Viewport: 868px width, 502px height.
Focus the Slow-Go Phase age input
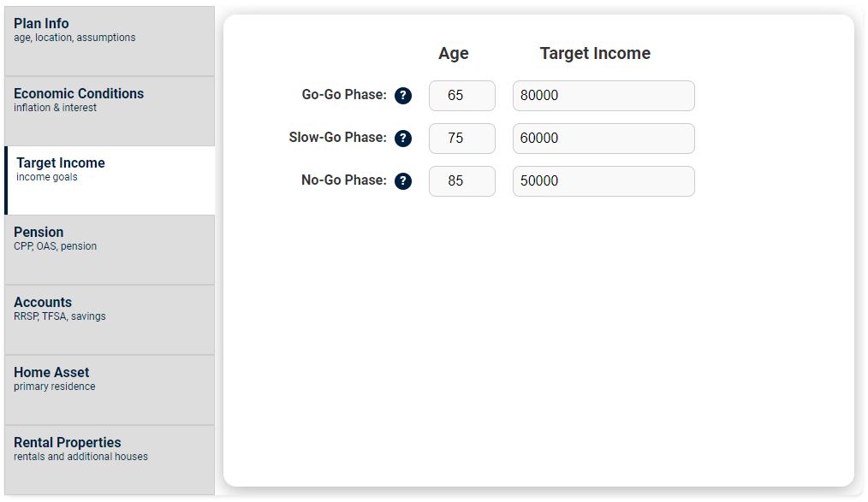[461, 139]
